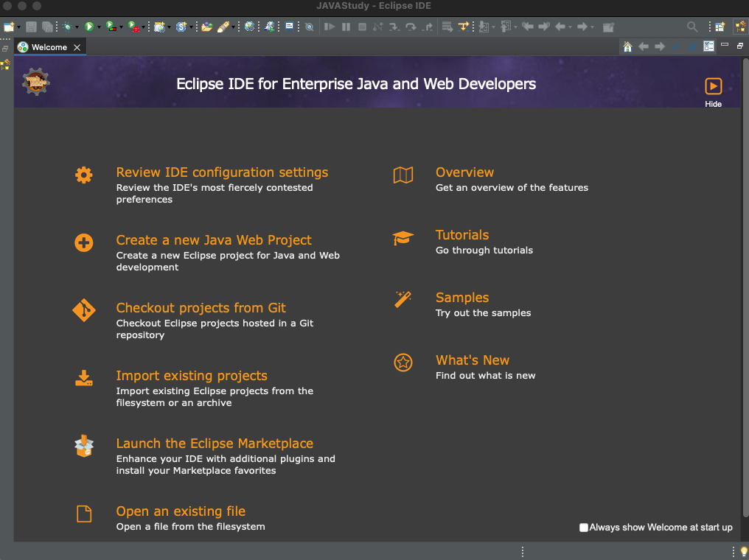Image resolution: width=749 pixels, height=560 pixels.
Task: Click the green Run button
Action: pos(89,27)
